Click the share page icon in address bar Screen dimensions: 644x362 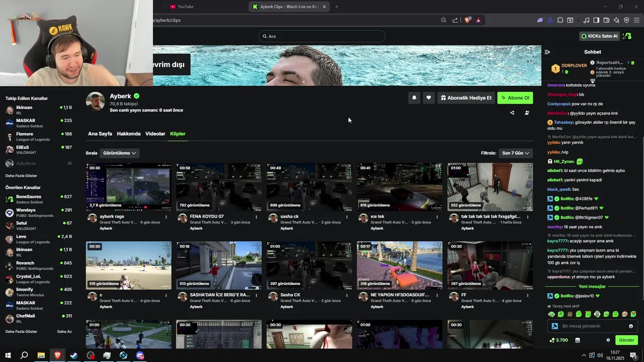(x=455, y=20)
